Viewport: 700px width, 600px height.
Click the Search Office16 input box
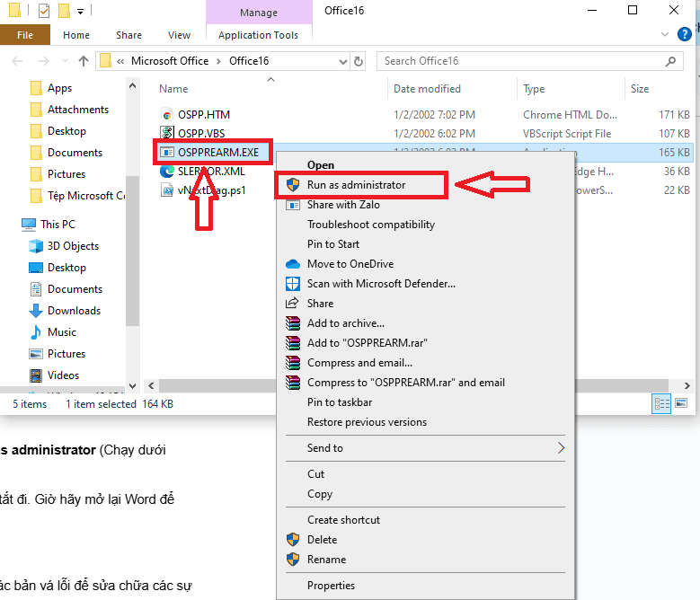pos(521,61)
